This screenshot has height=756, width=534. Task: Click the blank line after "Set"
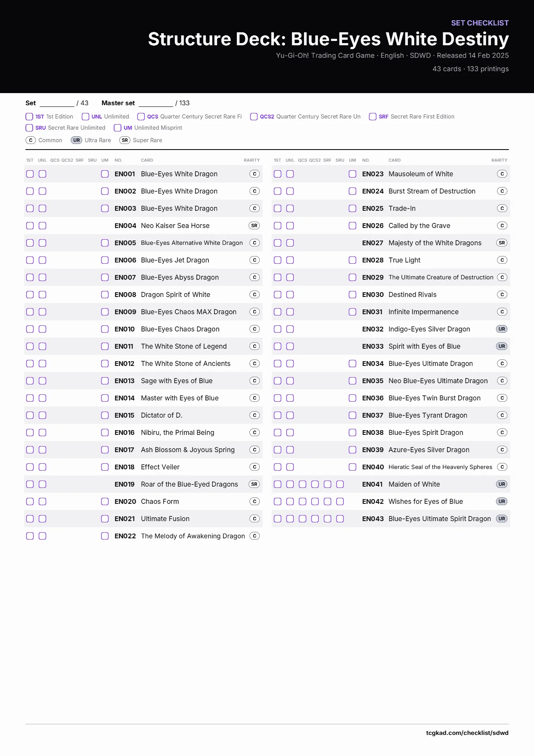pyautogui.click(x=57, y=104)
